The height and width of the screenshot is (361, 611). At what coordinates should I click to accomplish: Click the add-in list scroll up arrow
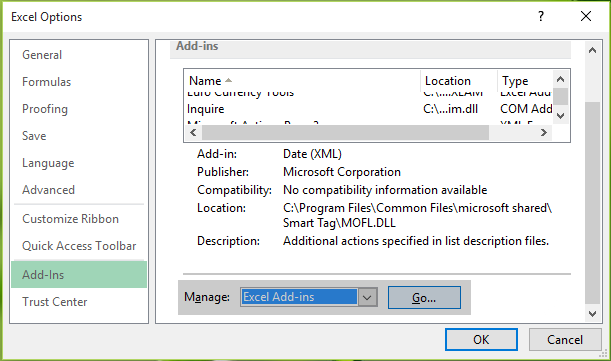pos(560,80)
